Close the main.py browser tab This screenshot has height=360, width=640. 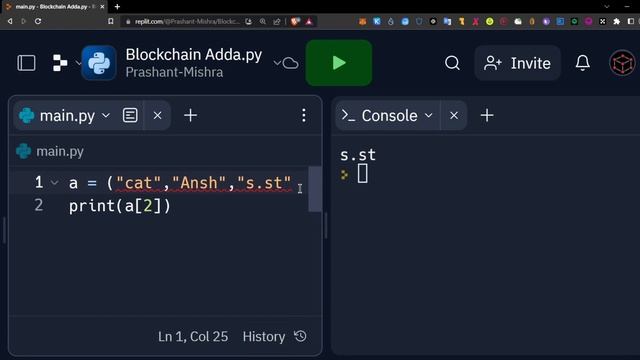coord(102,7)
